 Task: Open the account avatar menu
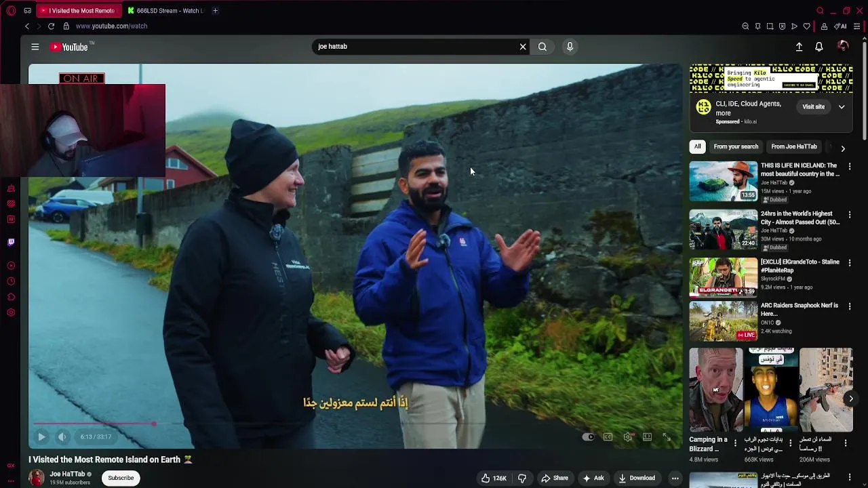[843, 46]
